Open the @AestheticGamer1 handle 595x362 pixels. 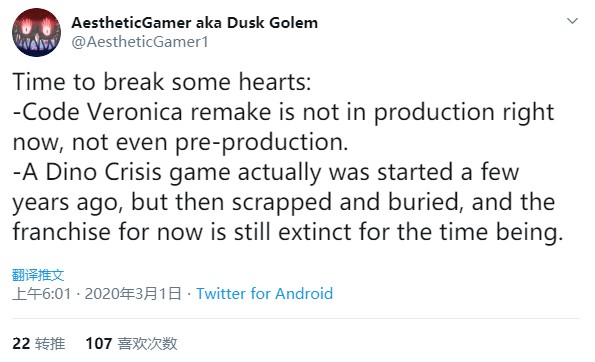(140, 42)
